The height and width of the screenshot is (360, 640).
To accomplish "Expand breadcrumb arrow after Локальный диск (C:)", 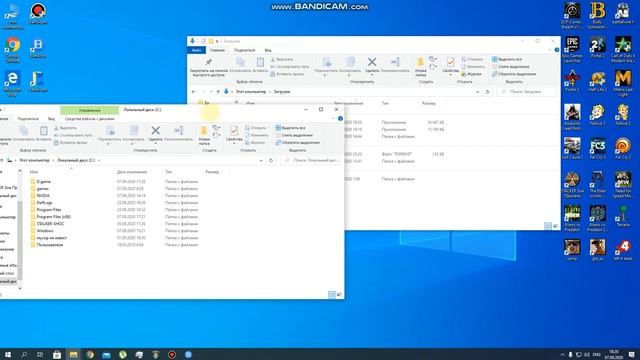I will [99, 160].
